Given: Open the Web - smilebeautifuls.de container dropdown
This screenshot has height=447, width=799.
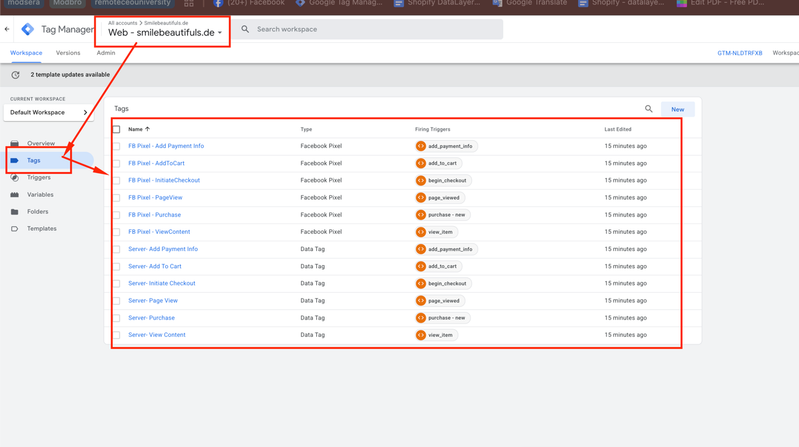Looking at the screenshot, I should pos(165,33).
